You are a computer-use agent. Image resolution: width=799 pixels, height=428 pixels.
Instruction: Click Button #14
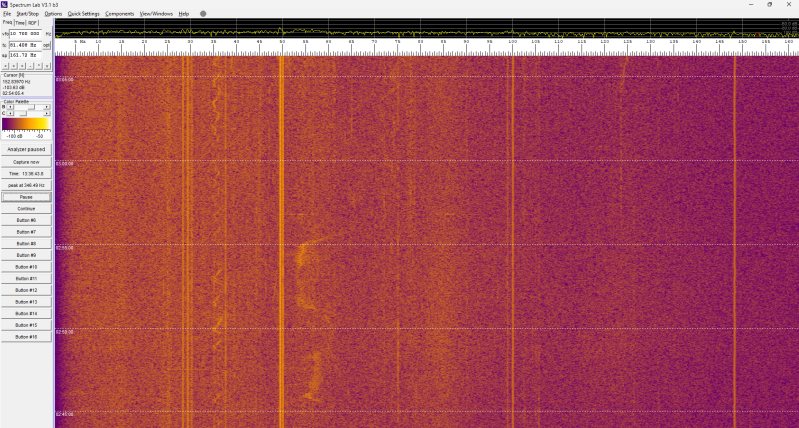click(26, 313)
